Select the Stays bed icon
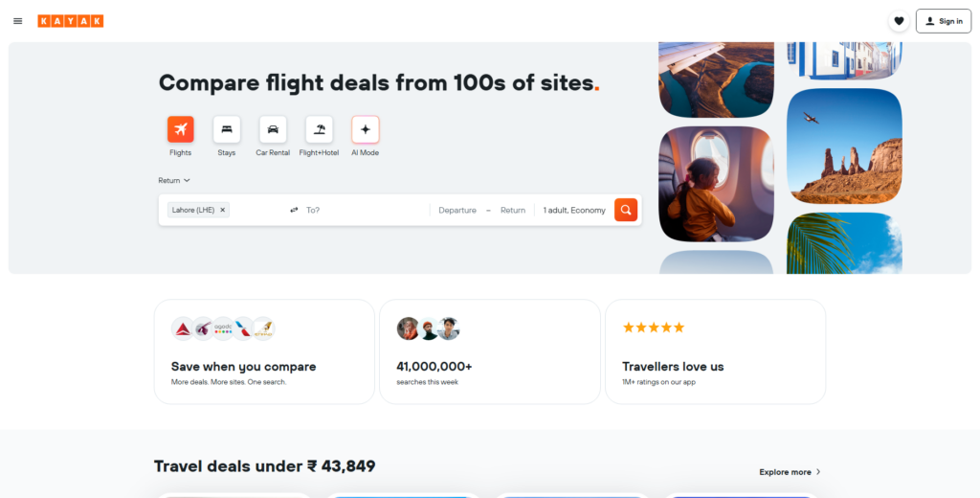Screen dimensions: 980x498 point(227,129)
